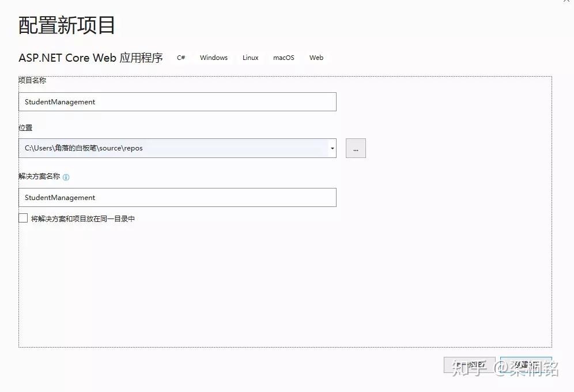Open the location path dropdown
Viewport: 574px width, 392px height.
pyautogui.click(x=331, y=148)
